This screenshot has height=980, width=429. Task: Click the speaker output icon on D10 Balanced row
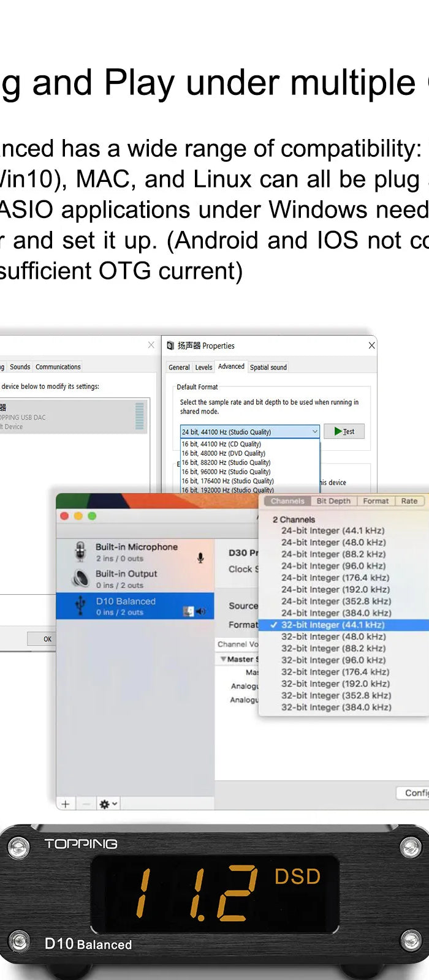(200, 611)
